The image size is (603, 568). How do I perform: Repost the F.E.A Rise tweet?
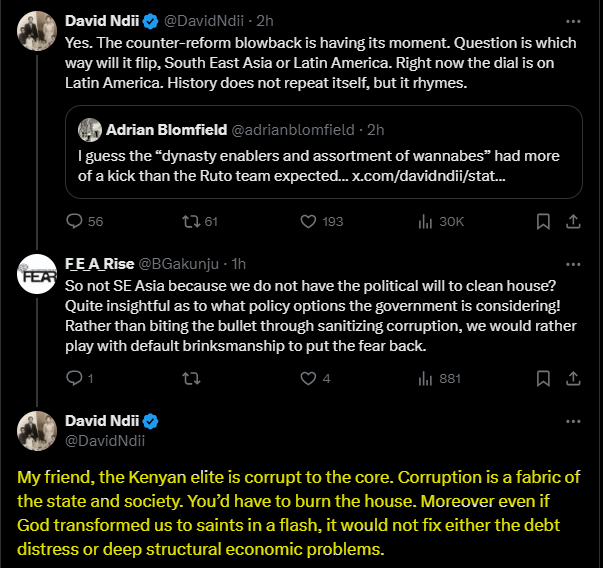[187, 378]
